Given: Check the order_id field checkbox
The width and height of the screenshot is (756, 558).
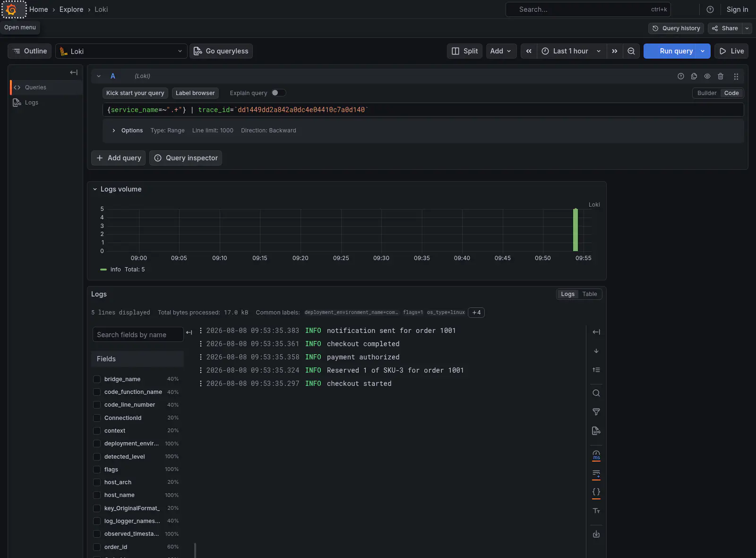Looking at the screenshot, I should (97, 547).
